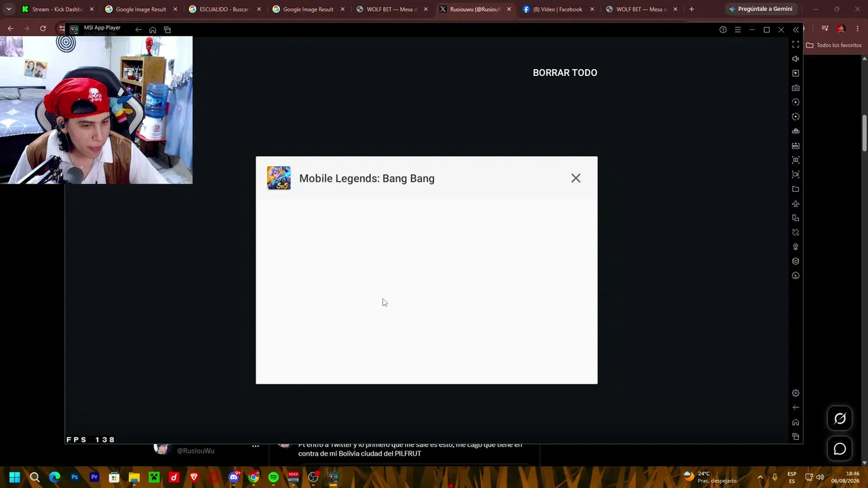
Task: Open recent apps icon in MSI title bar
Action: pyautogui.click(x=167, y=30)
